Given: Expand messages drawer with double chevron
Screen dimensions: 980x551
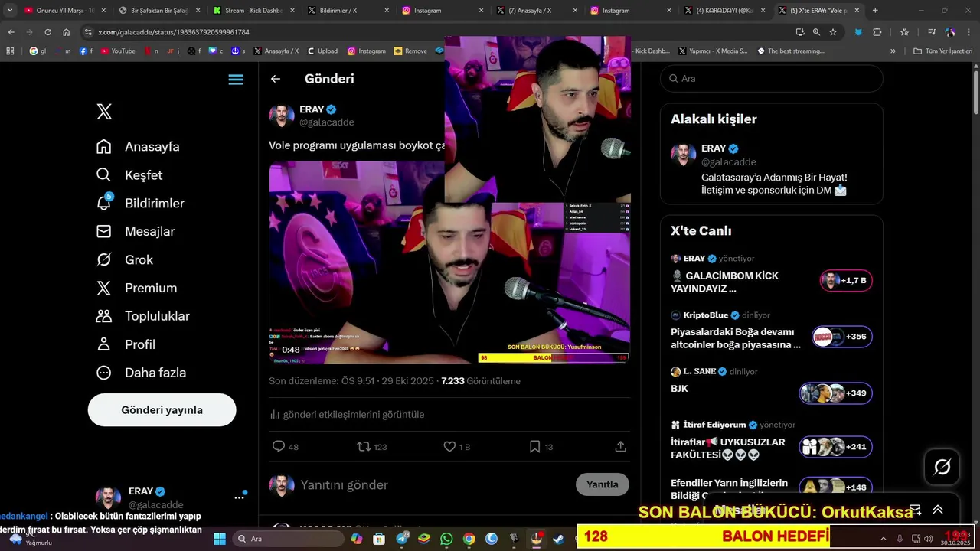Looking at the screenshot, I should pyautogui.click(x=938, y=510).
